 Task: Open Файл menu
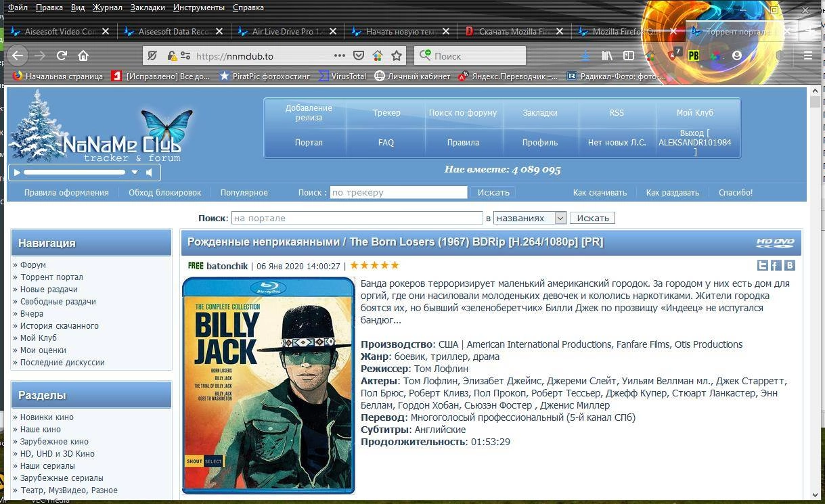[18, 7]
